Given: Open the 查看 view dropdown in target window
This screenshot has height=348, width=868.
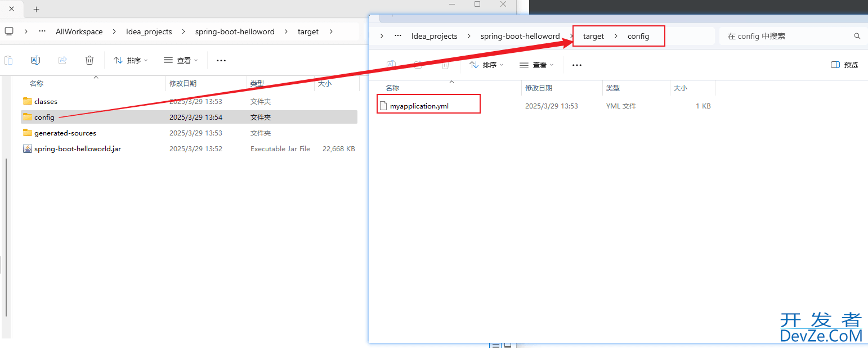Looking at the screenshot, I should click(181, 60).
